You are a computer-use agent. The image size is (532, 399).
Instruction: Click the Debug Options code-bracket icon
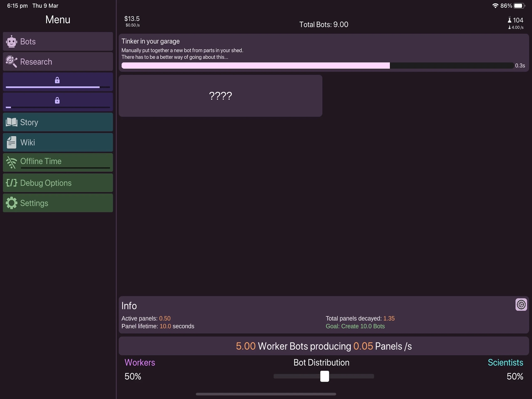[x=11, y=183]
